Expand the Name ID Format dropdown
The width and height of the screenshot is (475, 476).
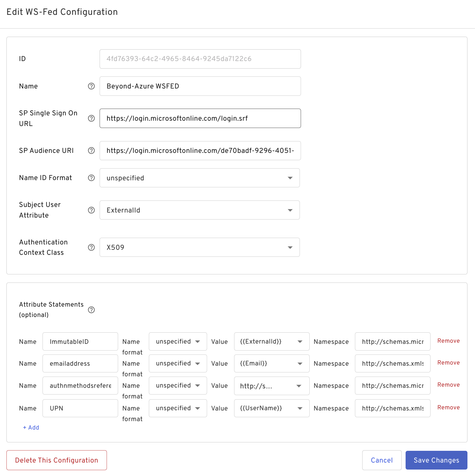pos(199,178)
